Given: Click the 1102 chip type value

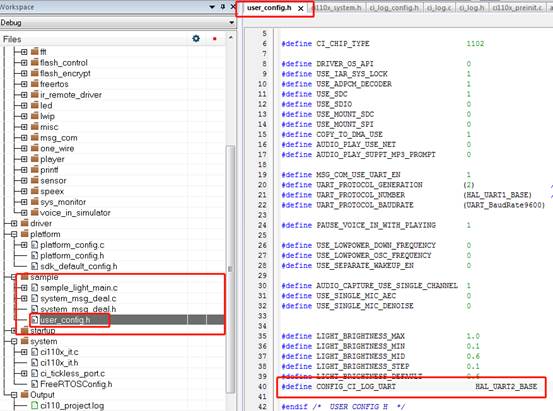Looking at the screenshot, I should (475, 44).
